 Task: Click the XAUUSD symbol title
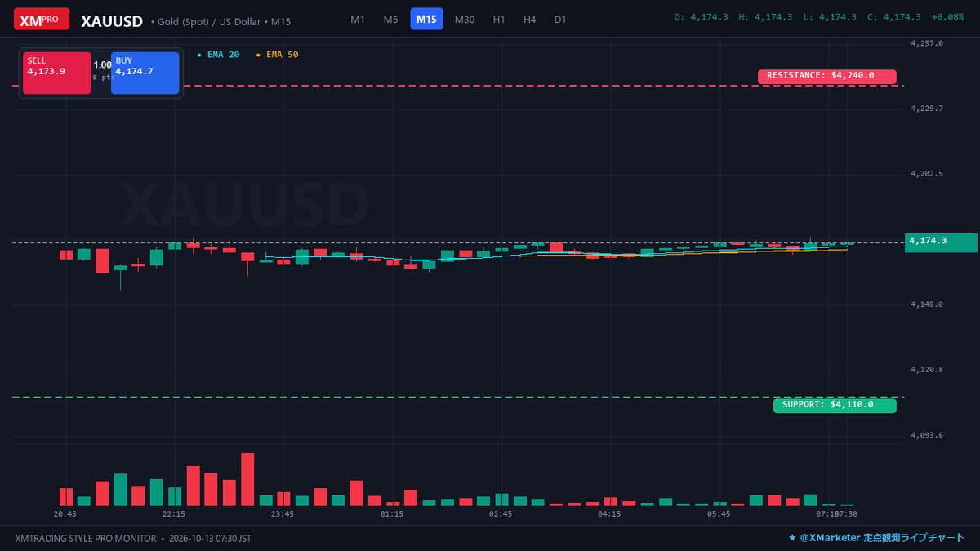coord(112,21)
